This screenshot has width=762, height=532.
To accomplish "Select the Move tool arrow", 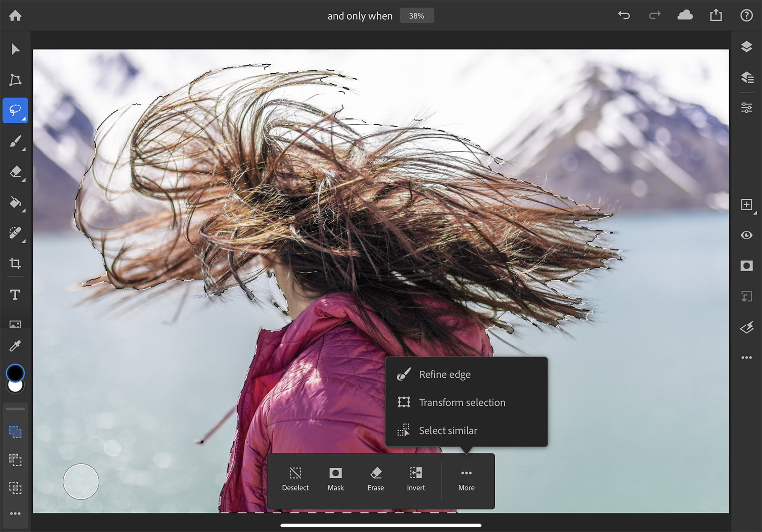I will click(x=15, y=49).
